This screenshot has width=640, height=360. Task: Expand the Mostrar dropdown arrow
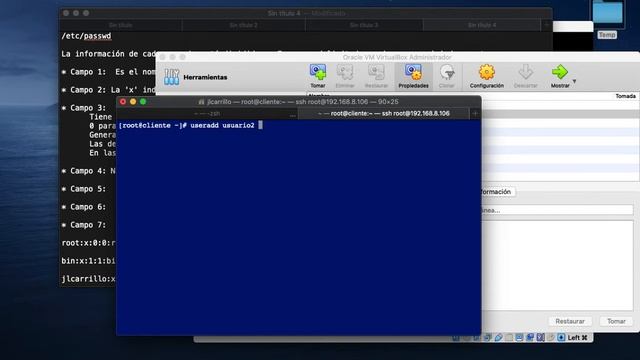[574, 81]
